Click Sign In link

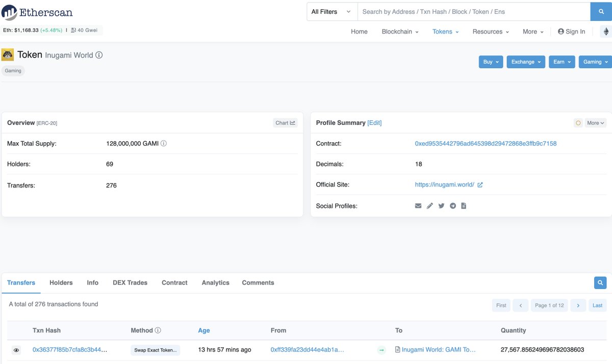572,32
